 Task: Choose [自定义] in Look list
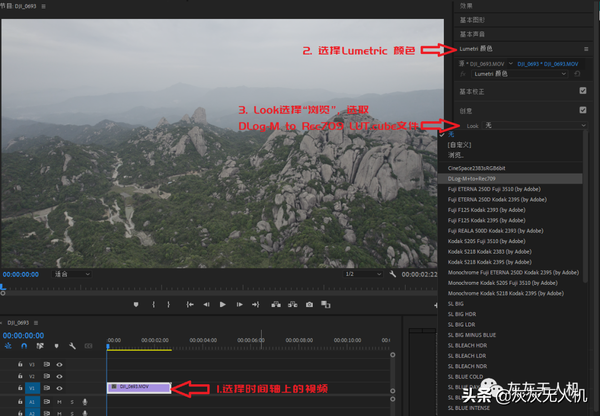click(x=459, y=145)
